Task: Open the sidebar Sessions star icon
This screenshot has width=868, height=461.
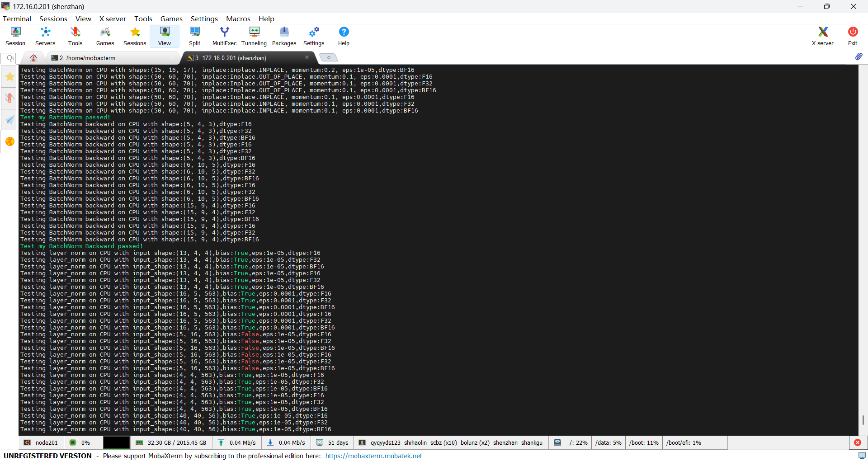Action: (9, 77)
